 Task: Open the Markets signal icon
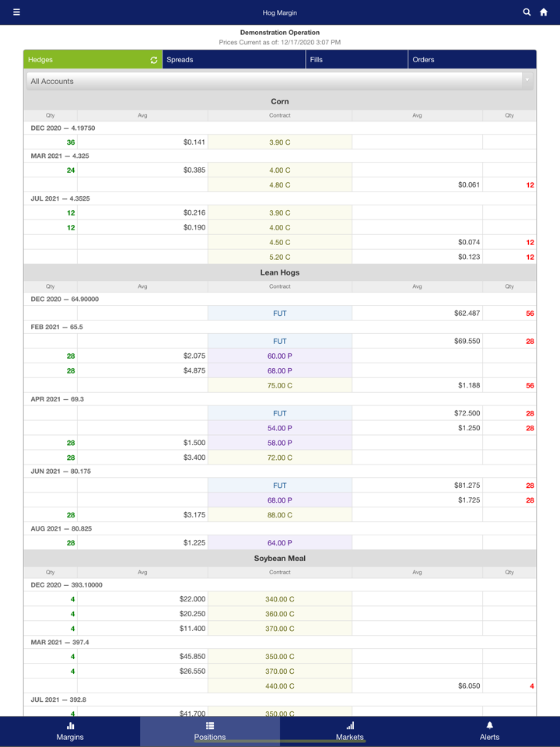pos(350,726)
